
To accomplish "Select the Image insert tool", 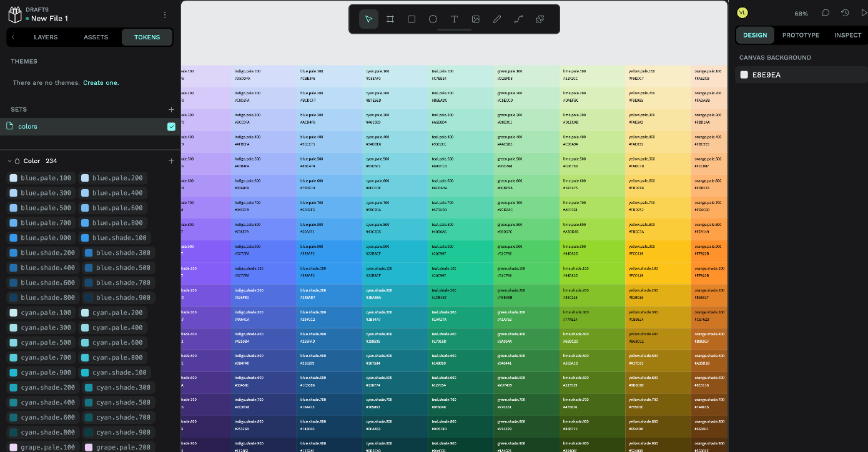I will point(475,19).
